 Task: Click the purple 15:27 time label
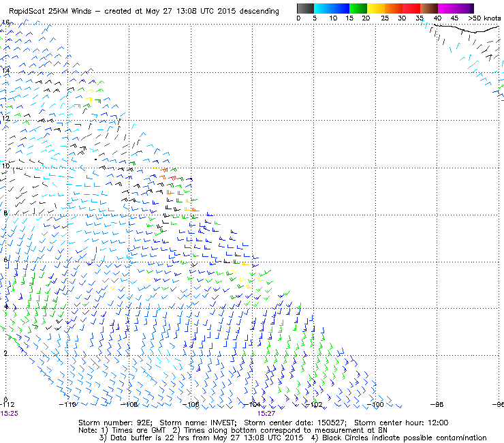point(266,414)
